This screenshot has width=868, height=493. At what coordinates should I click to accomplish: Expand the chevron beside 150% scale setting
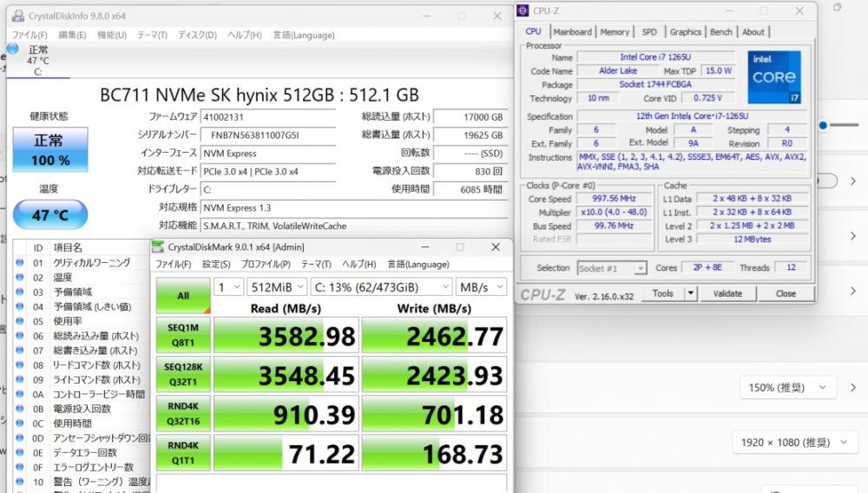coord(853,388)
